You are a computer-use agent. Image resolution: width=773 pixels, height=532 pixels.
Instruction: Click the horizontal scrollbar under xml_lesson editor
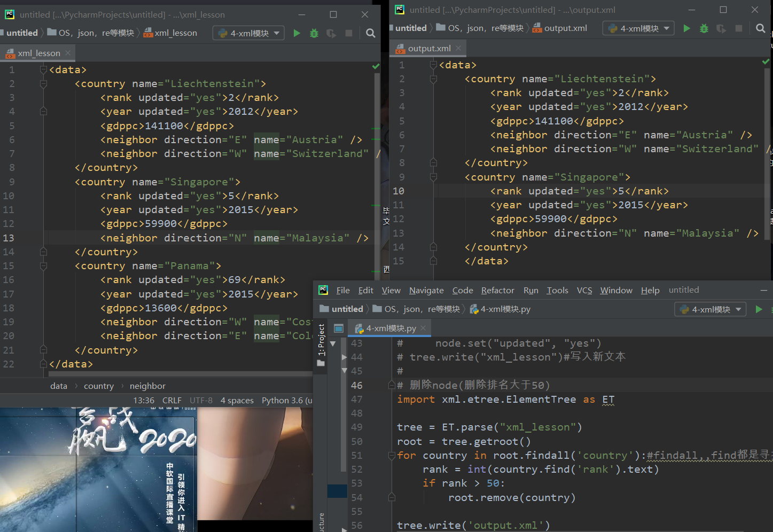point(182,374)
